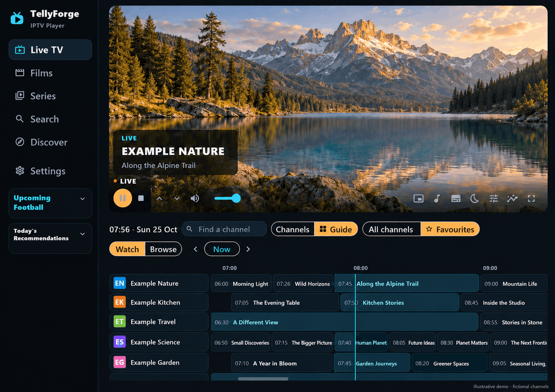Select Example Travel channel
The height and width of the screenshot is (392, 555).
click(x=159, y=322)
